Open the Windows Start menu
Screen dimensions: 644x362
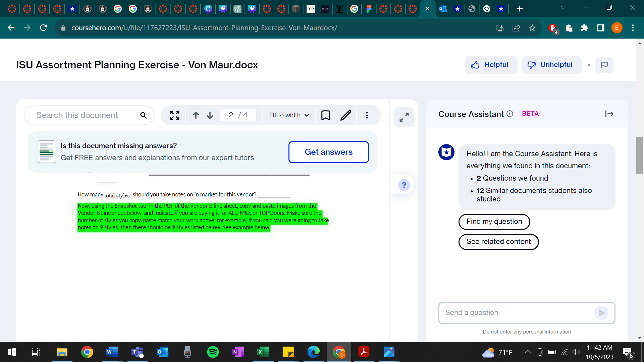pos(12,352)
